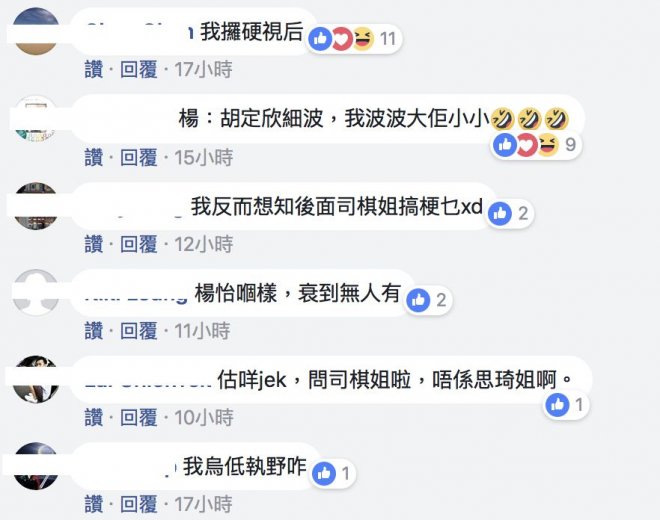Reply to the first comment 我攞硬視后
The image size is (660, 520).
pyautogui.click(x=138, y=69)
